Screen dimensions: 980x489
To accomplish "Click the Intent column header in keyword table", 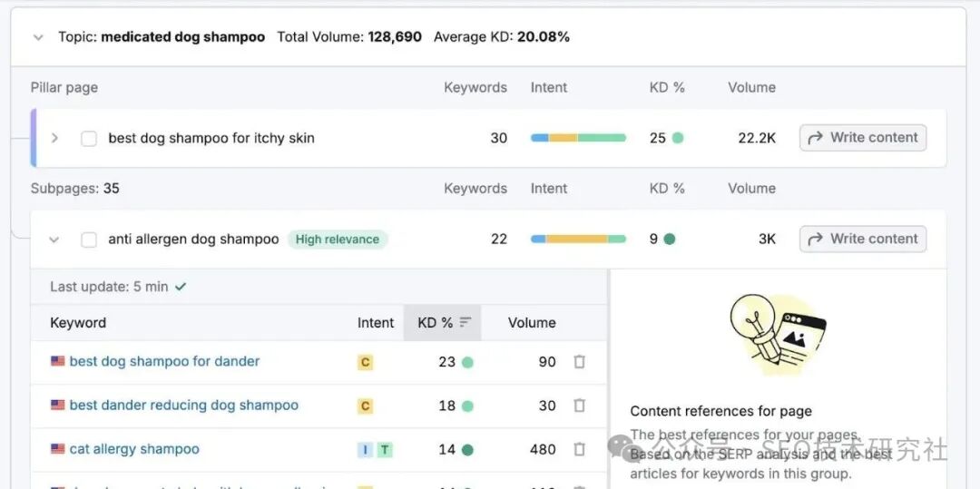I will coord(375,322).
